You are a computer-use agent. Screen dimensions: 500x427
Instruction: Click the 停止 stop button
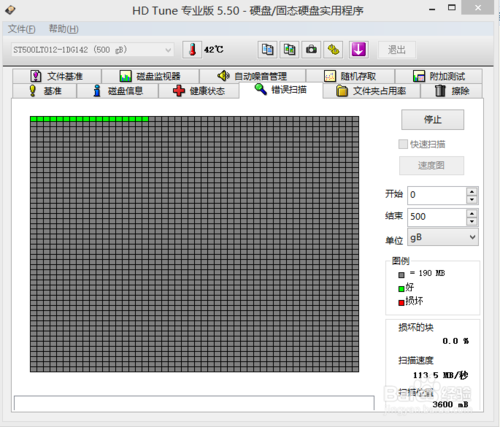pyautogui.click(x=432, y=119)
